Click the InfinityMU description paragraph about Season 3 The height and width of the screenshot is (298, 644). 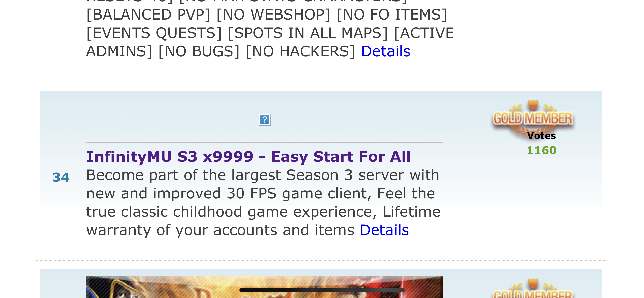tap(263, 202)
